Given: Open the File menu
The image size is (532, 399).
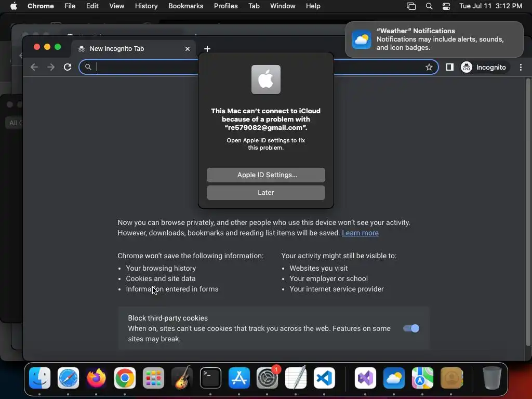Looking at the screenshot, I should (x=70, y=6).
